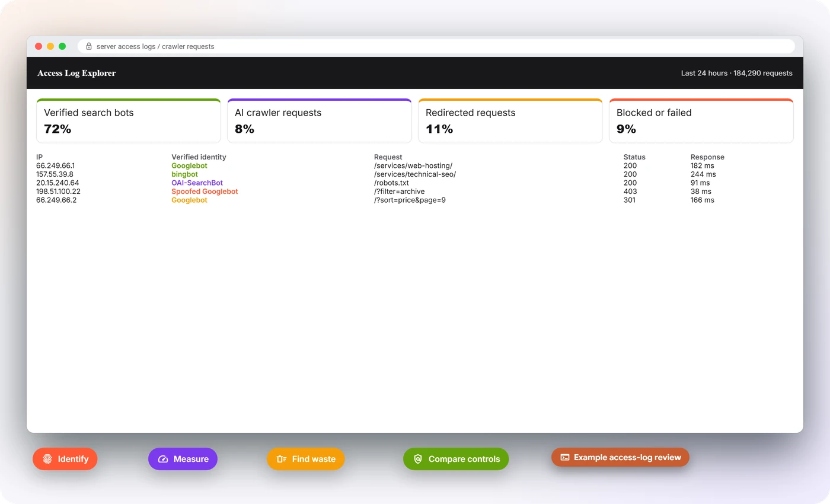Open the Compare controls label
The width and height of the screenshot is (830, 504).
tap(464, 459)
